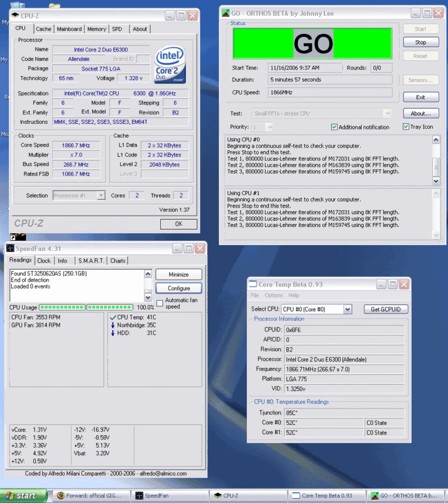Toggle the Additional notification checkbox
The width and height of the screenshot is (448, 503).
pos(334,127)
